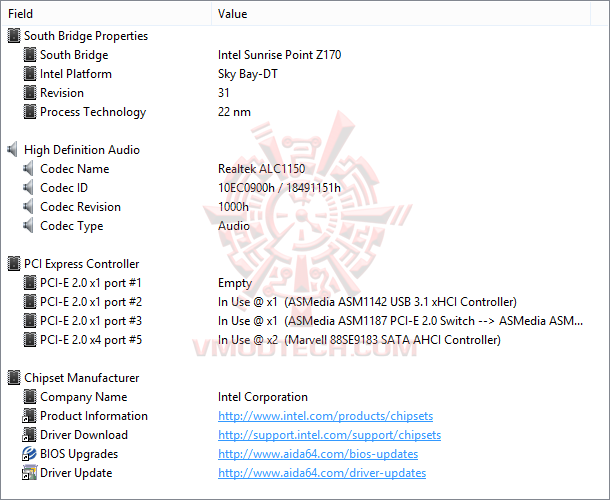
Task: Click the Codec Type speaker icon
Action: pos(28,226)
